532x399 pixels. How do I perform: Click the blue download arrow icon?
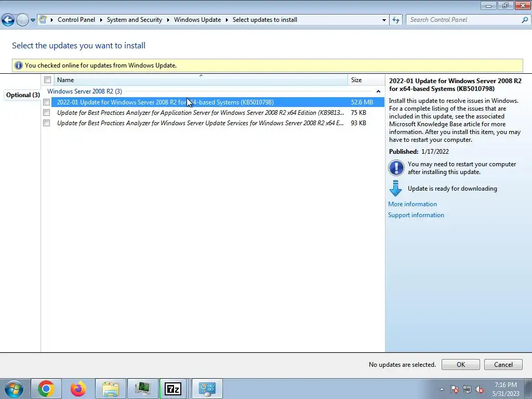[395, 189]
